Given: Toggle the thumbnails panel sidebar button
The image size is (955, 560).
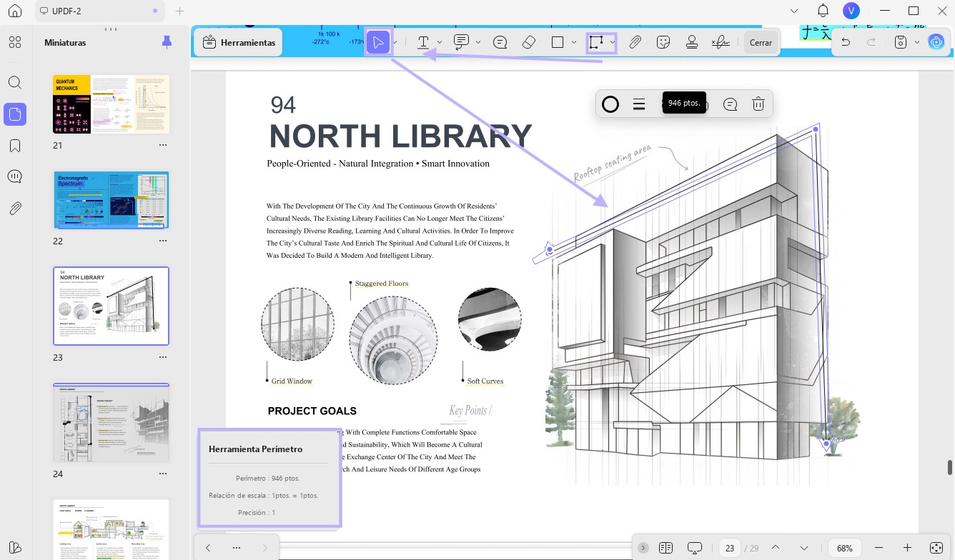Looking at the screenshot, I should coord(14,114).
